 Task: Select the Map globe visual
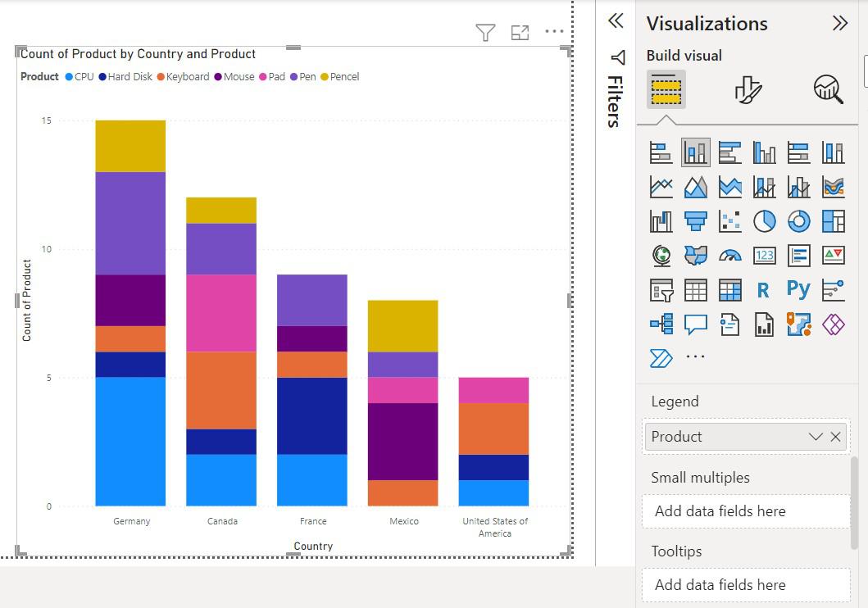(661, 256)
